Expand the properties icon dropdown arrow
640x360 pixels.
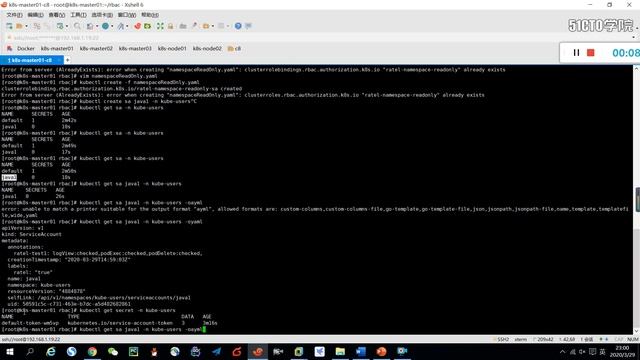click(67, 27)
